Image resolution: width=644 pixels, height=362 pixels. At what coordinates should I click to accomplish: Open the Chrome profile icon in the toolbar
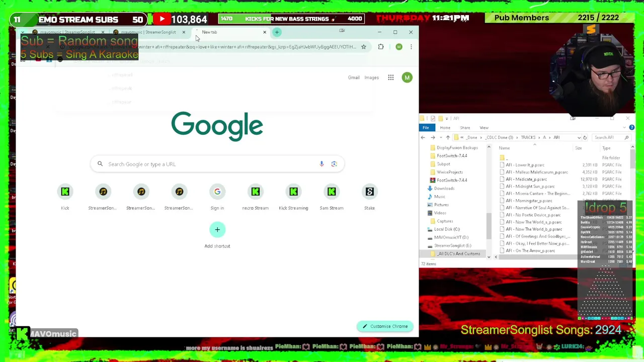[x=398, y=47]
